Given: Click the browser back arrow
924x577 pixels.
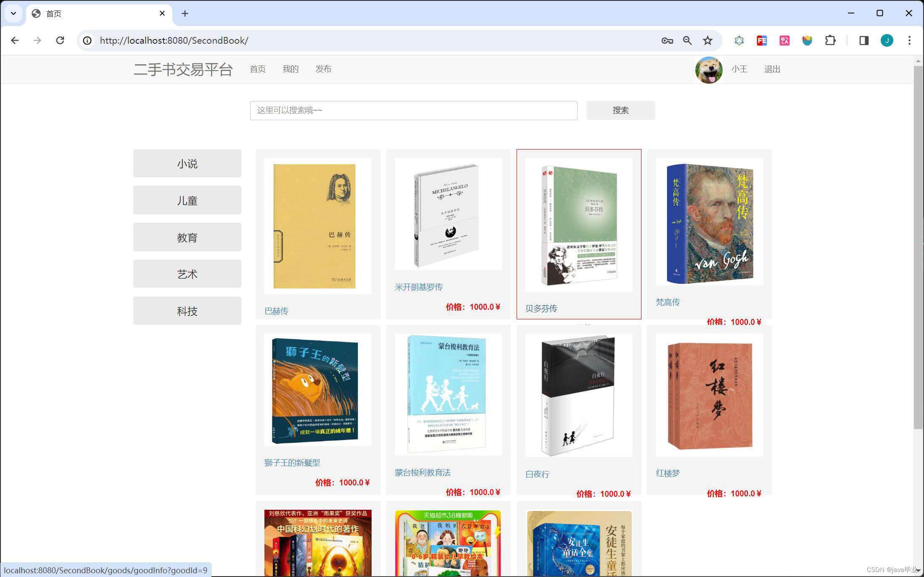Looking at the screenshot, I should point(15,40).
